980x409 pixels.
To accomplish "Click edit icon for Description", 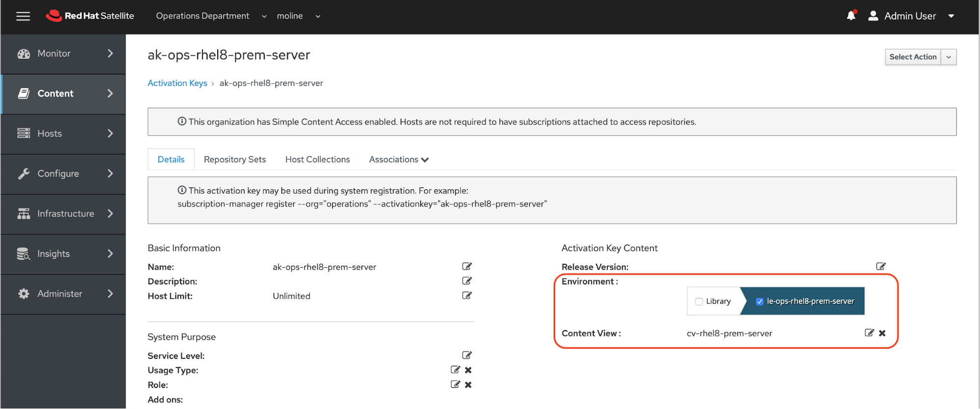I will tap(467, 281).
